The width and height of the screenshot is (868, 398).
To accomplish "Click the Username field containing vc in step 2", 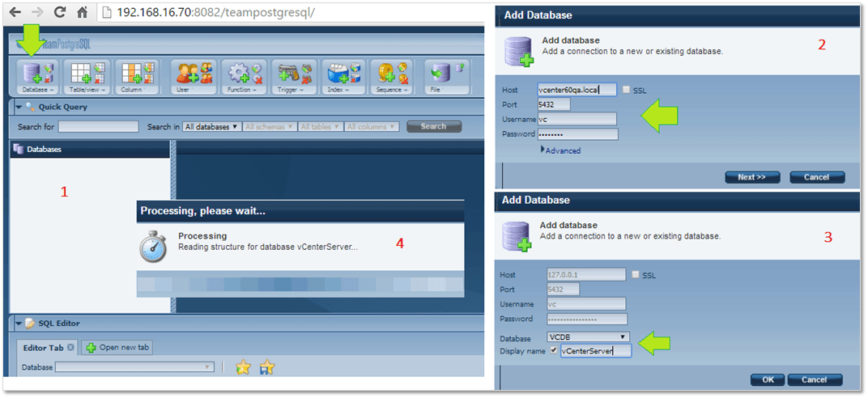I will click(577, 119).
